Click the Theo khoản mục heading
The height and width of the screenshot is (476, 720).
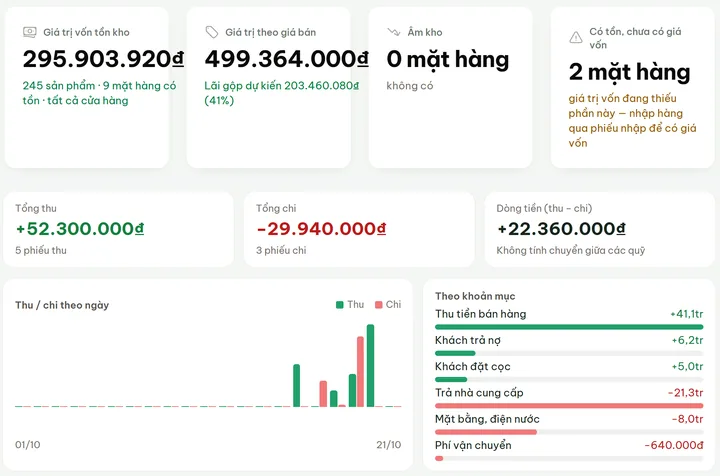[x=475, y=296]
